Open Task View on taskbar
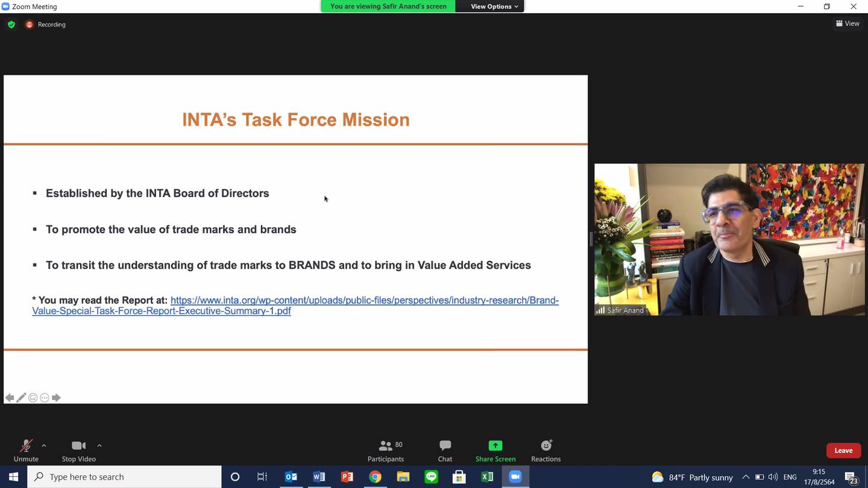868x488 pixels. pyautogui.click(x=262, y=477)
